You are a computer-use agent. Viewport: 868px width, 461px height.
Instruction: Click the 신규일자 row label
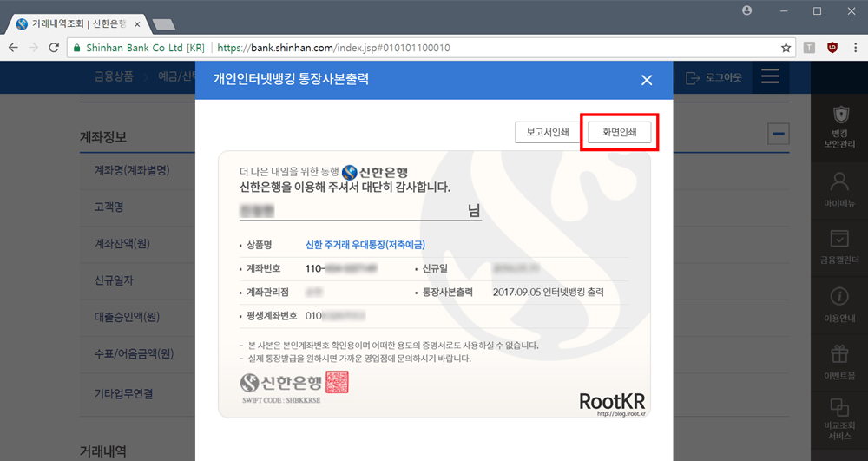pos(114,280)
